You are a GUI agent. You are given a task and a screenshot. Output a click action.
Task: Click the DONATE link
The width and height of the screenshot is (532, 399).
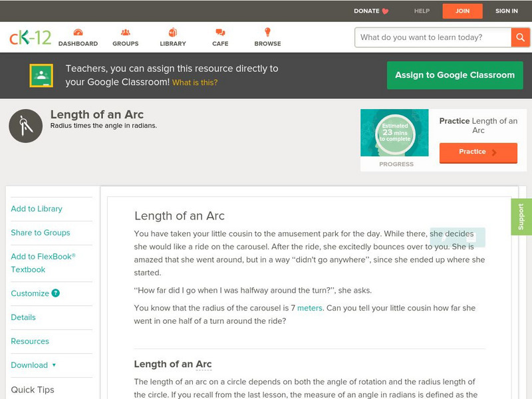click(x=366, y=11)
